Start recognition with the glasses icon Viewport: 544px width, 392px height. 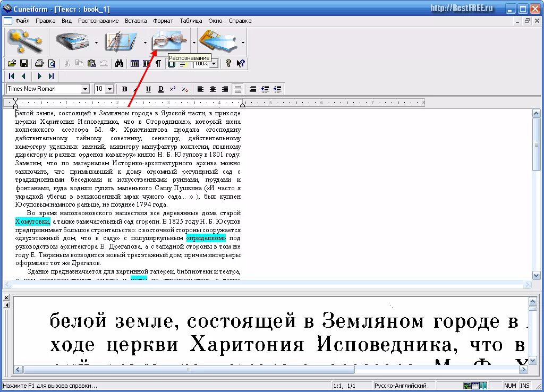pyautogui.click(x=169, y=41)
